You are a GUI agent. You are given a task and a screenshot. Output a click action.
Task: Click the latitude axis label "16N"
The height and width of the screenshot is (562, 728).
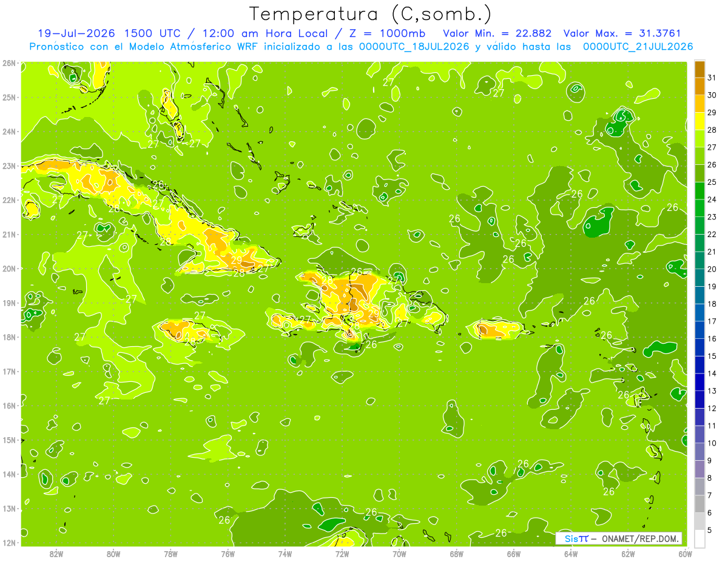point(8,406)
